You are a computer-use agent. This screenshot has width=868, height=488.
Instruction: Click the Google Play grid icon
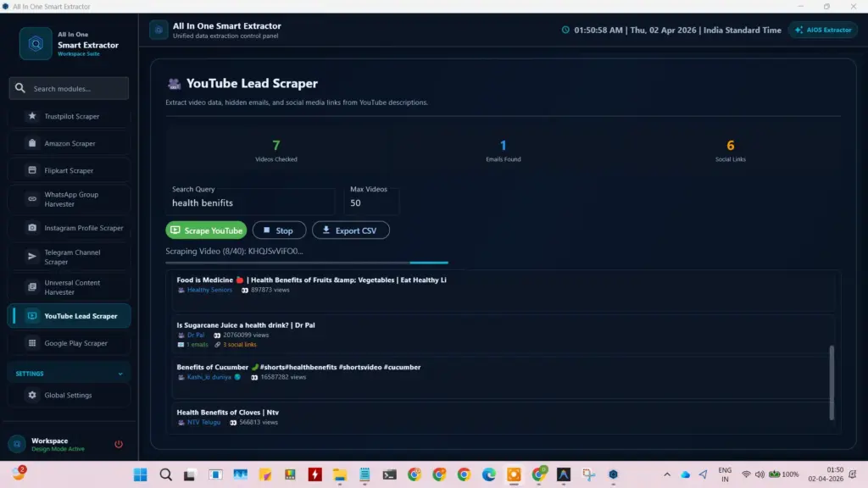32,343
